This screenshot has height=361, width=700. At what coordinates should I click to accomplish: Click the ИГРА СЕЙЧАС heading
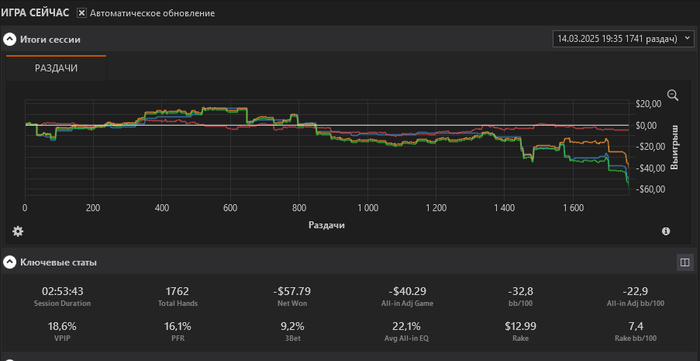coord(35,13)
